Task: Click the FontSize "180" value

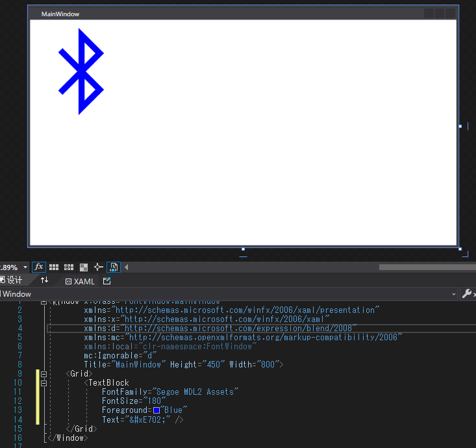Action: [154, 401]
